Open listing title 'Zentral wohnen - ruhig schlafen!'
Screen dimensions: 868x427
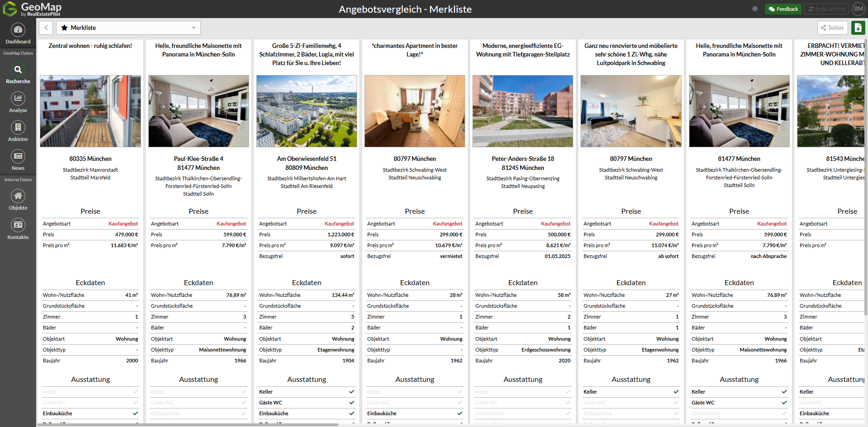pyautogui.click(x=90, y=46)
